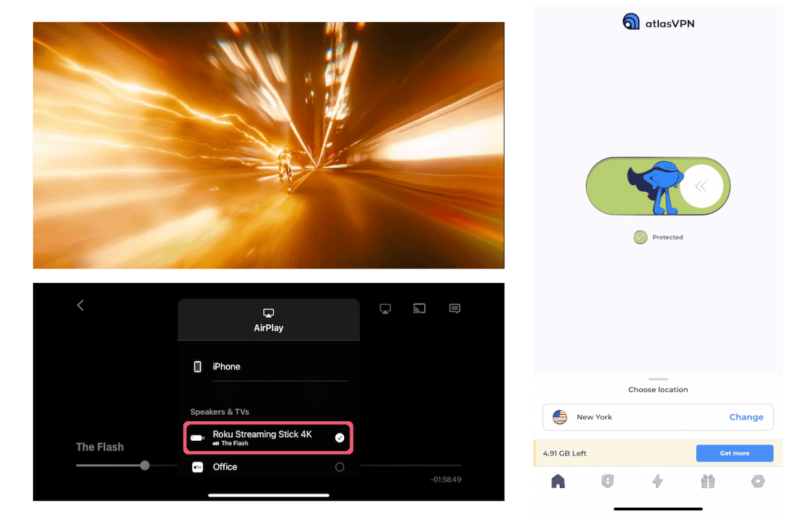Image resolution: width=812 pixels, height=524 pixels.
Task: Click the green Protected status checkmark
Action: (641, 237)
